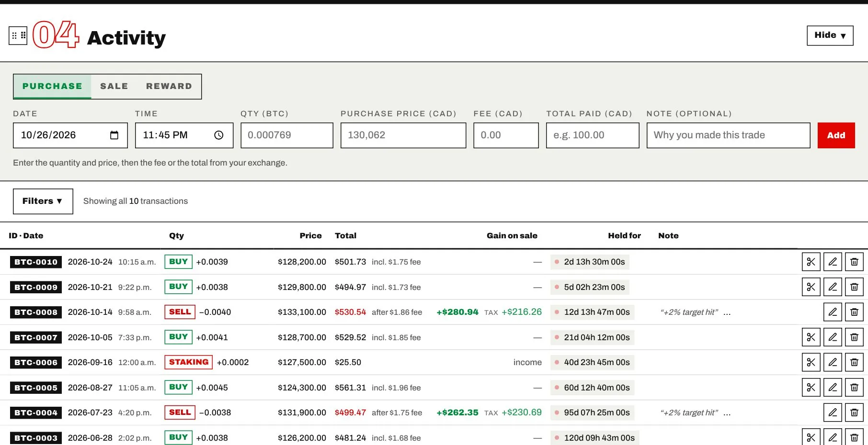Screen dimensions: 868x445
Task: Split transaction BTC-0005 with scissors icon
Action: [x=811, y=388]
